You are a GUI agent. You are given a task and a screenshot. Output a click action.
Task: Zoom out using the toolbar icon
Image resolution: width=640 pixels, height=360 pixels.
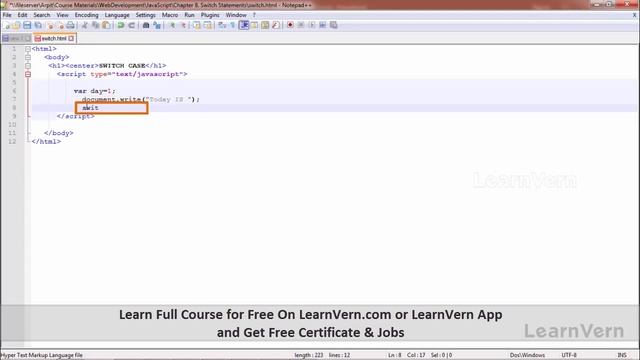183,25
